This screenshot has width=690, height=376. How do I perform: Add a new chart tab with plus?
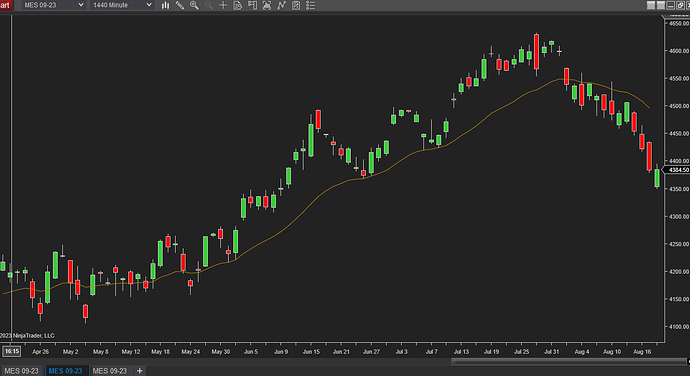[x=139, y=371]
